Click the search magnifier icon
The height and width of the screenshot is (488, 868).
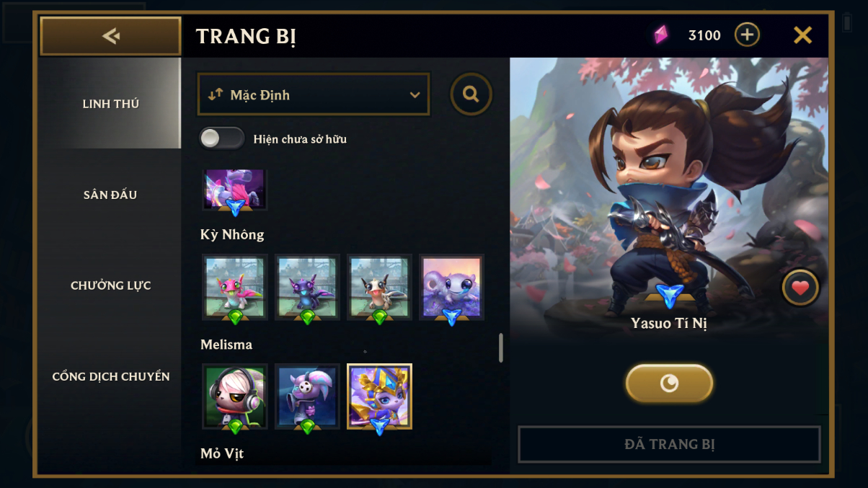coord(471,94)
